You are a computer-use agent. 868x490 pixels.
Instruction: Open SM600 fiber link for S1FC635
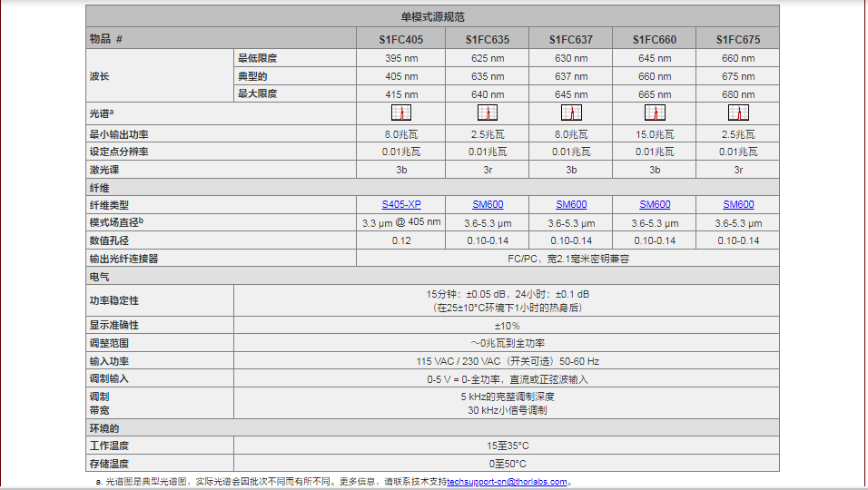point(488,205)
